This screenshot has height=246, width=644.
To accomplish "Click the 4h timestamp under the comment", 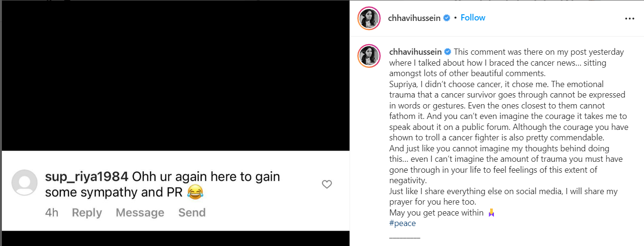I will (x=52, y=213).
